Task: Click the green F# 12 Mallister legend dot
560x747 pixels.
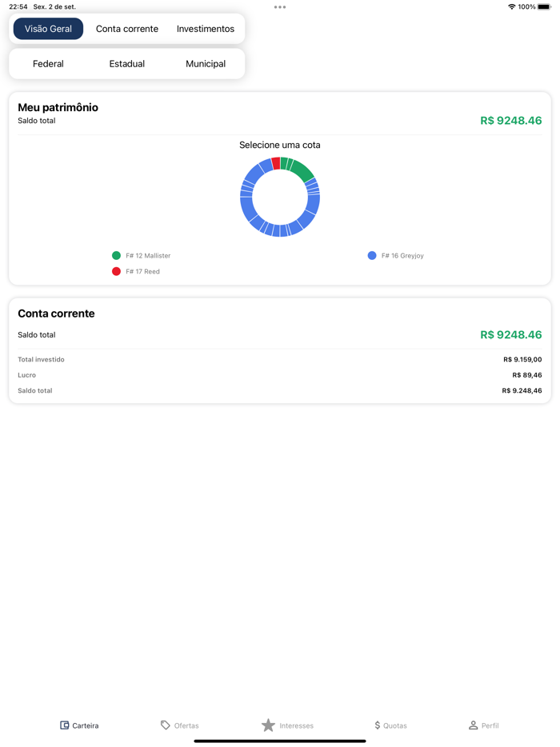Action: click(x=116, y=256)
